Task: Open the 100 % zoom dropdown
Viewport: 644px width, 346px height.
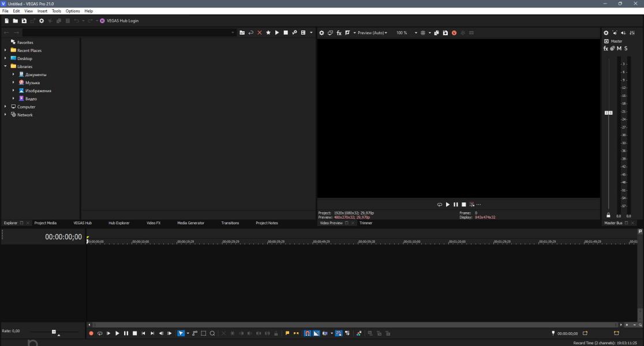Action: click(x=415, y=33)
